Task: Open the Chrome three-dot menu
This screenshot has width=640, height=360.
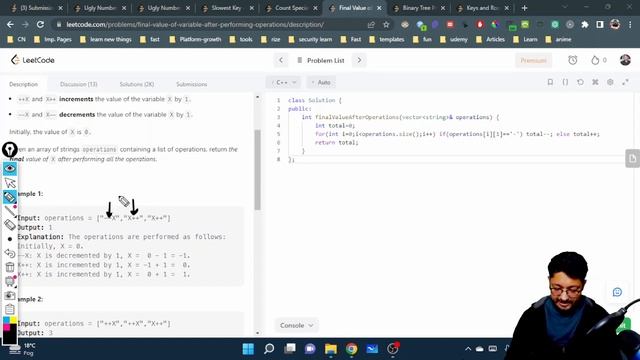Action: tap(630, 24)
